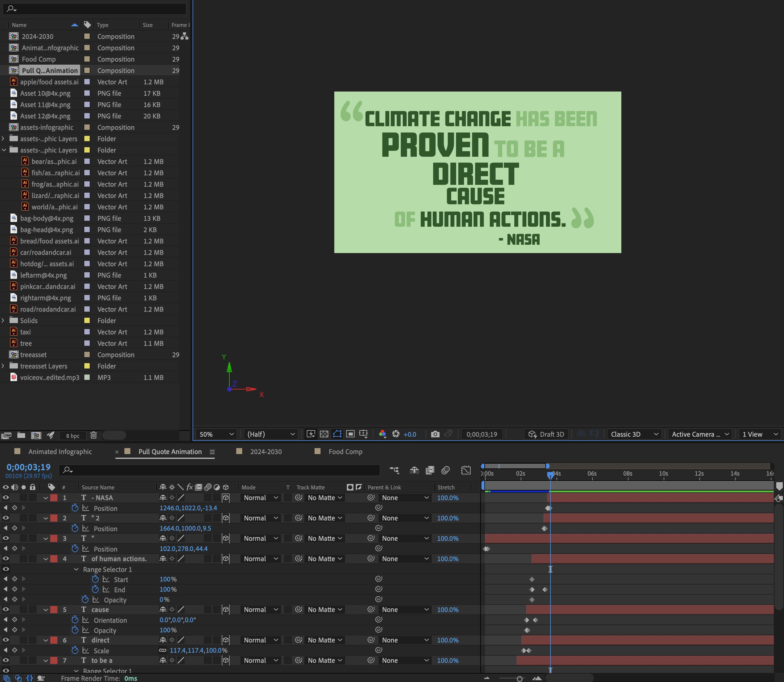Expand the Solids folder in Project panel
Image resolution: width=784 pixels, height=682 pixels.
3,320
